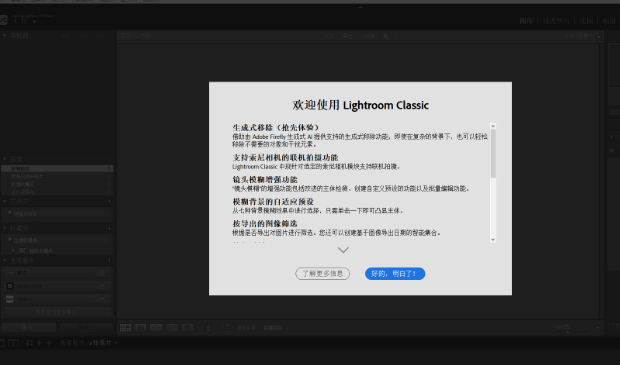This screenshot has width=620, height=365.
Task: Collapse the 发布服务 panel
Action: (x=5, y=260)
